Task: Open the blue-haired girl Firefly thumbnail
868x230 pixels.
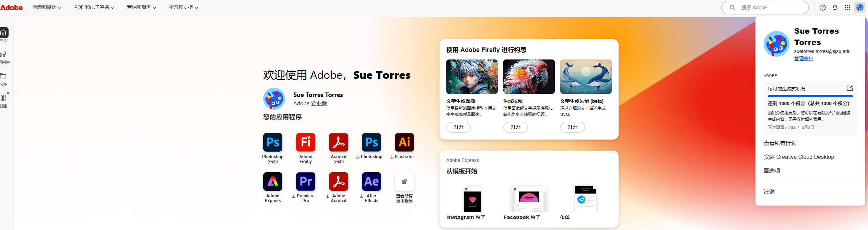Action: [472, 77]
